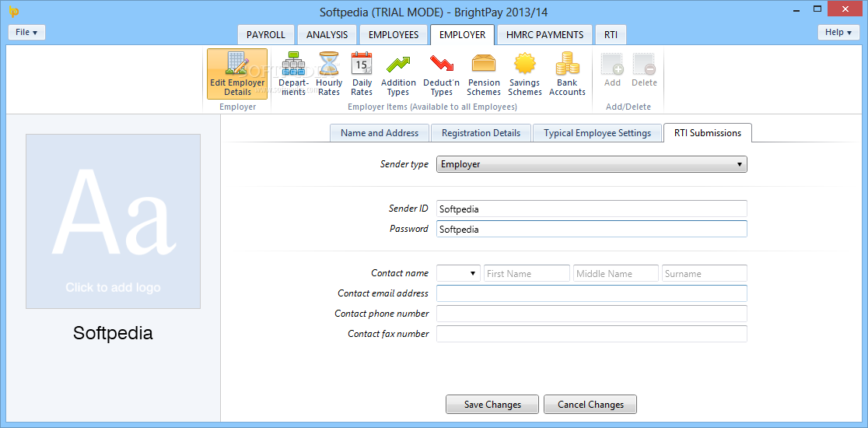The image size is (868, 428).
Task: Open Addition Types green arrow
Action: (398, 63)
